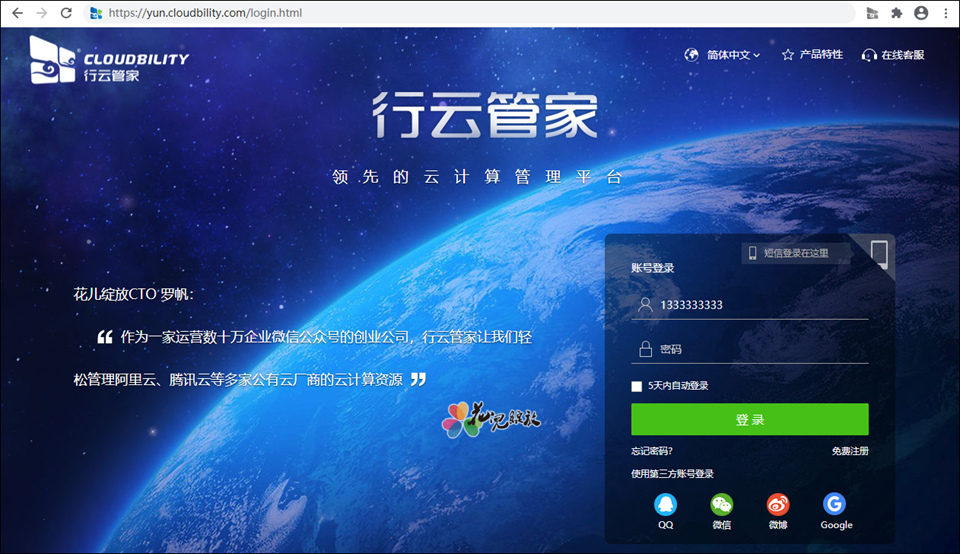Open browser three-dot menu
This screenshot has height=554, width=960.
(x=946, y=13)
